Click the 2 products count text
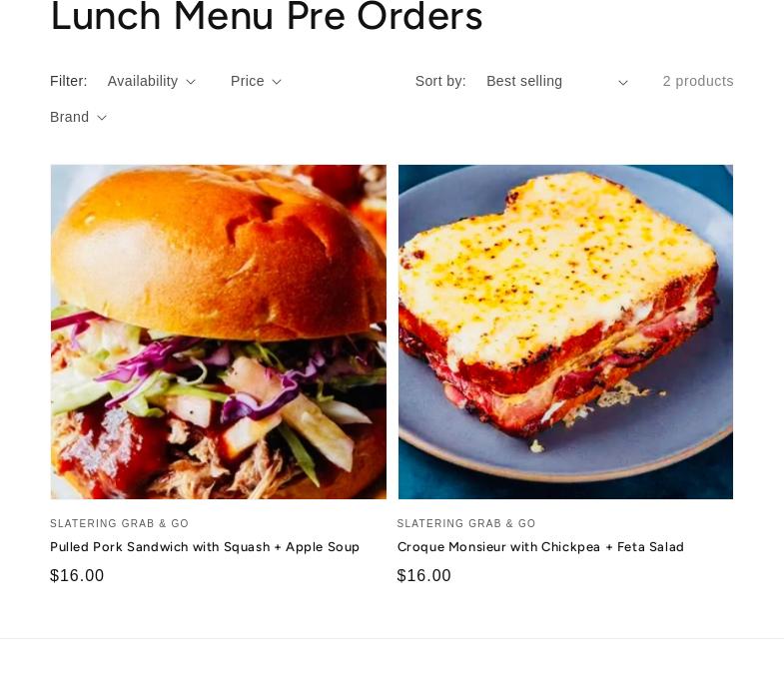The image size is (784, 685). click(698, 81)
